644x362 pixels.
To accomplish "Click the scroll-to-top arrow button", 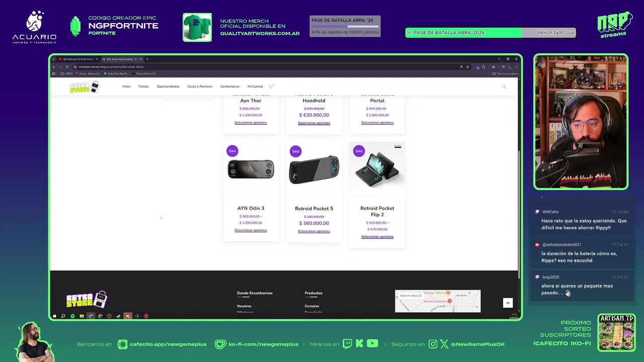I will [x=508, y=303].
